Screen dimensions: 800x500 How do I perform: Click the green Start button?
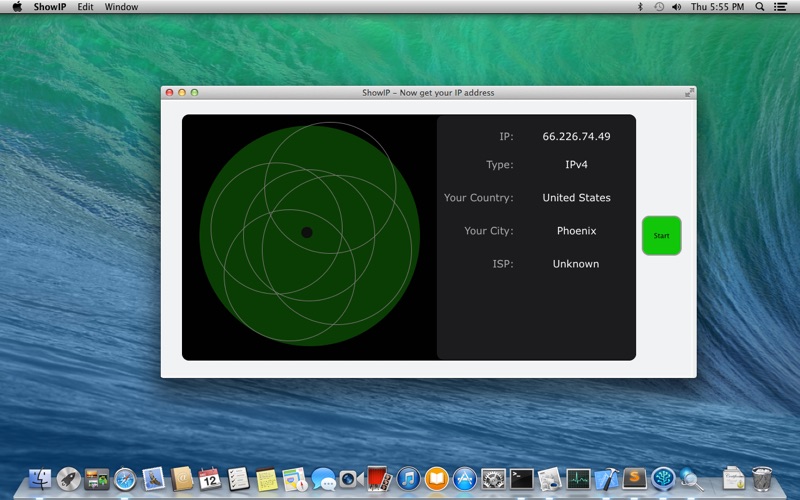click(661, 235)
